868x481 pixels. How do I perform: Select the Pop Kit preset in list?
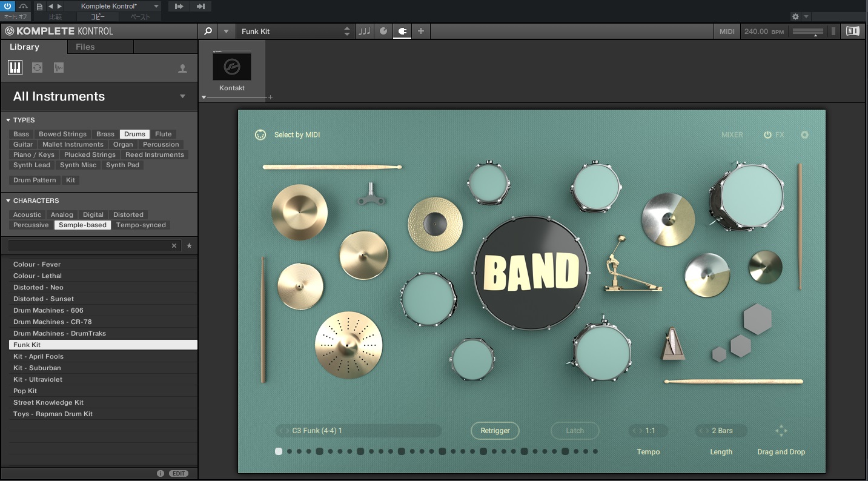coord(25,391)
